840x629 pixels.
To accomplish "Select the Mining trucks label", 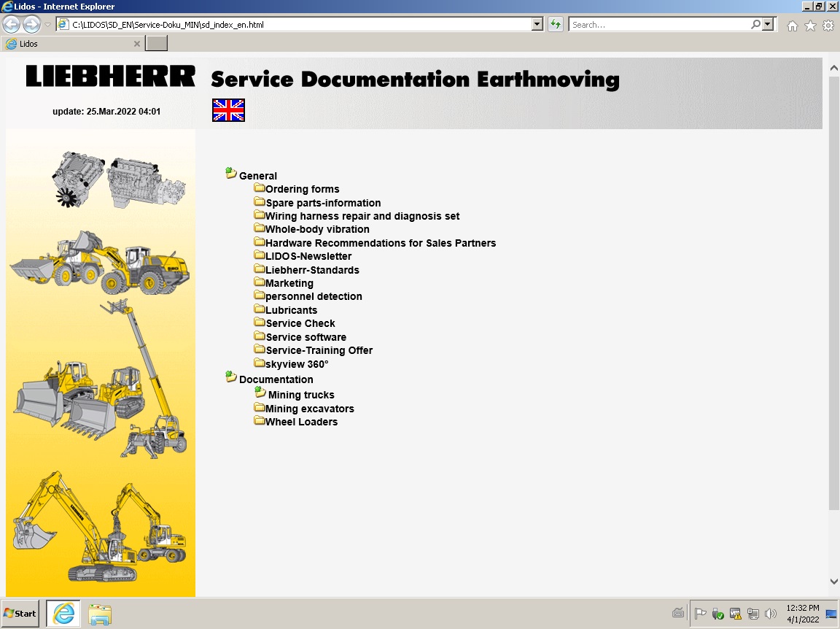I will [301, 395].
